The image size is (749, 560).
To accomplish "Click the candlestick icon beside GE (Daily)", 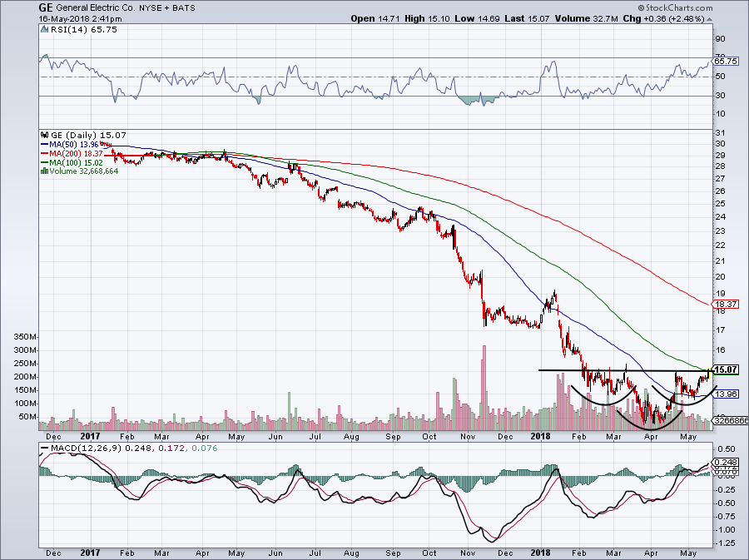I will click(44, 135).
